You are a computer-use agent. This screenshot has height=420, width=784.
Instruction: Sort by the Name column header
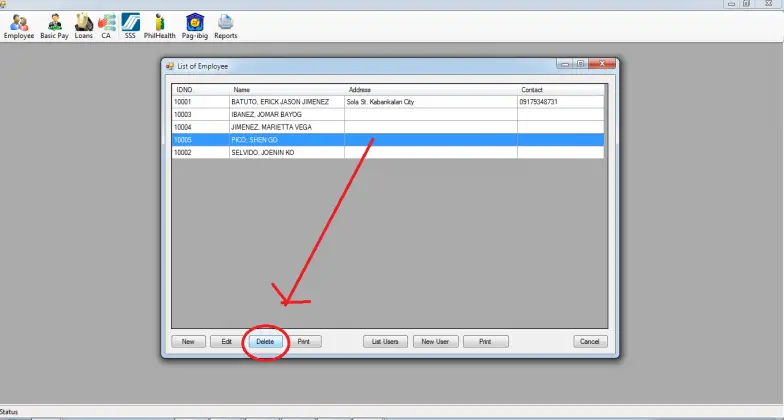[286, 90]
